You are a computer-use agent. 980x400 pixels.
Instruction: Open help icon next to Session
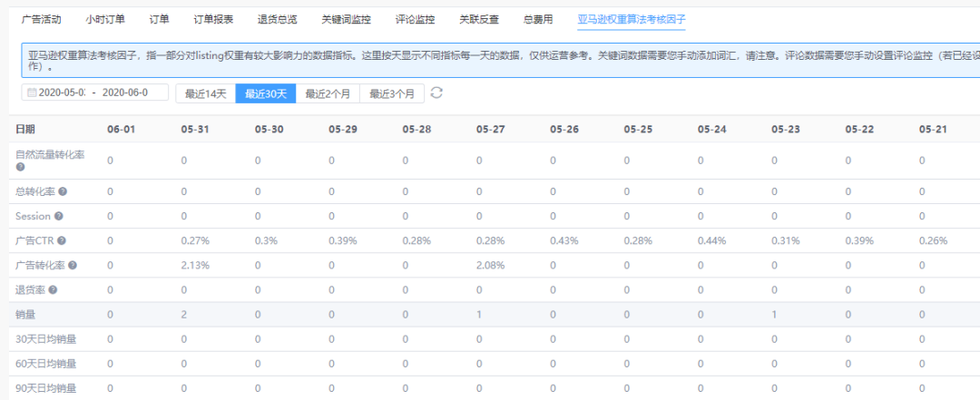click(x=59, y=216)
